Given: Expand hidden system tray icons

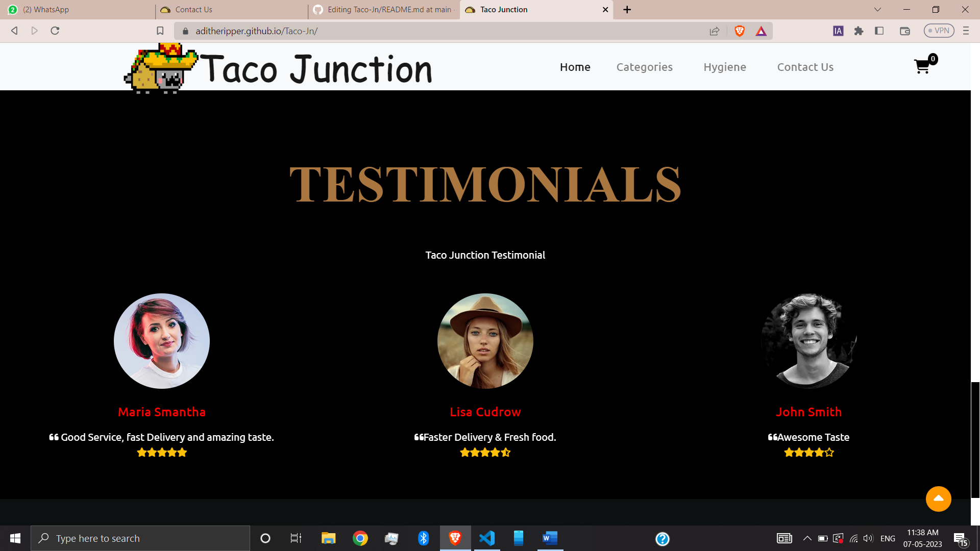Looking at the screenshot, I should tap(807, 538).
